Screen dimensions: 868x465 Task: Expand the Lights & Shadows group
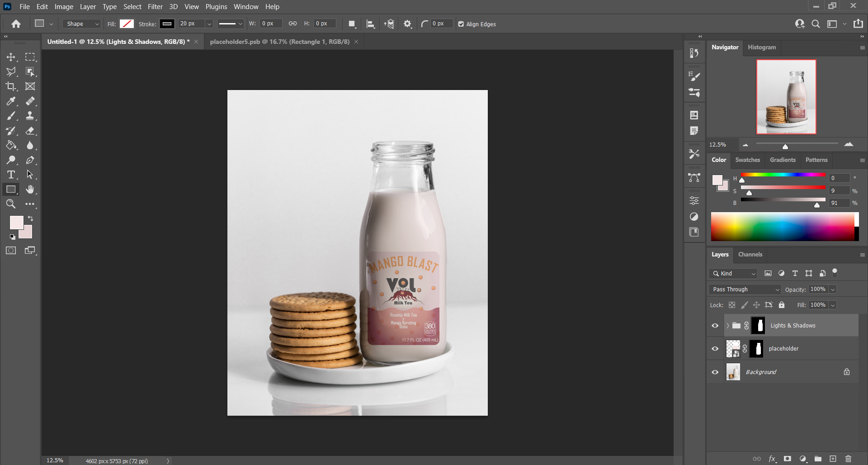click(x=727, y=326)
